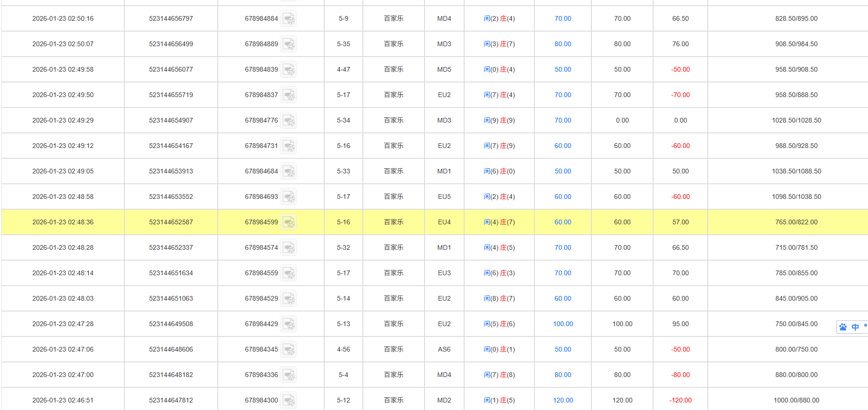The height and width of the screenshot is (410, 868).
Task: Click shoe number 4-56
Action: (344, 350)
